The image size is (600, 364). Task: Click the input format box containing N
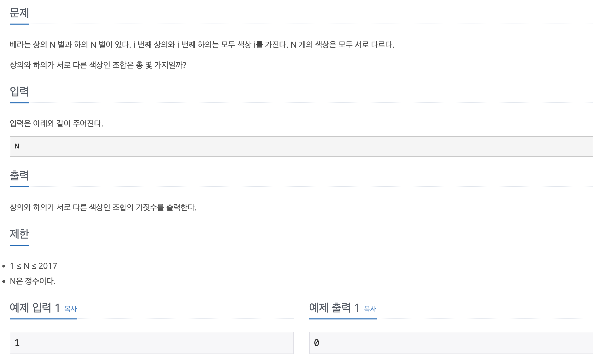[302, 146]
